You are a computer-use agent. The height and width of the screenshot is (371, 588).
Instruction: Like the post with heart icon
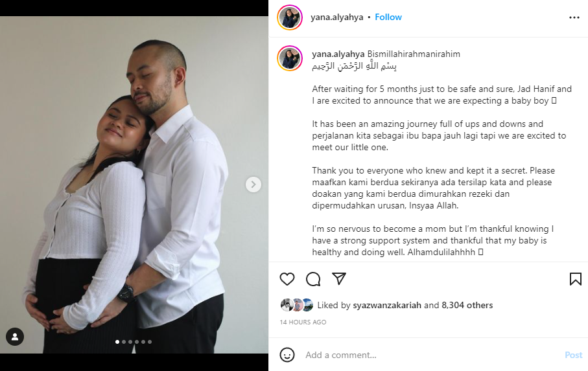[x=287, y=279]
